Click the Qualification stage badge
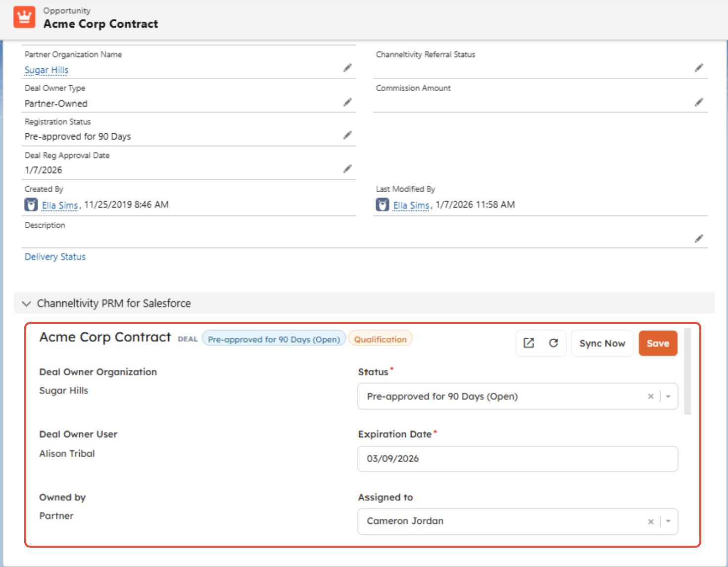Viewport: 728px width, 567px height. (380, 339)
